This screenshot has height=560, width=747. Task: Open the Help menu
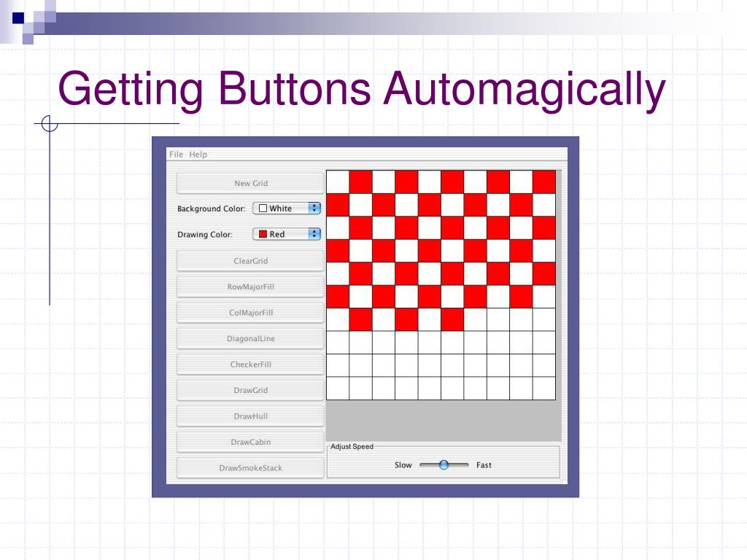point(198,155)
